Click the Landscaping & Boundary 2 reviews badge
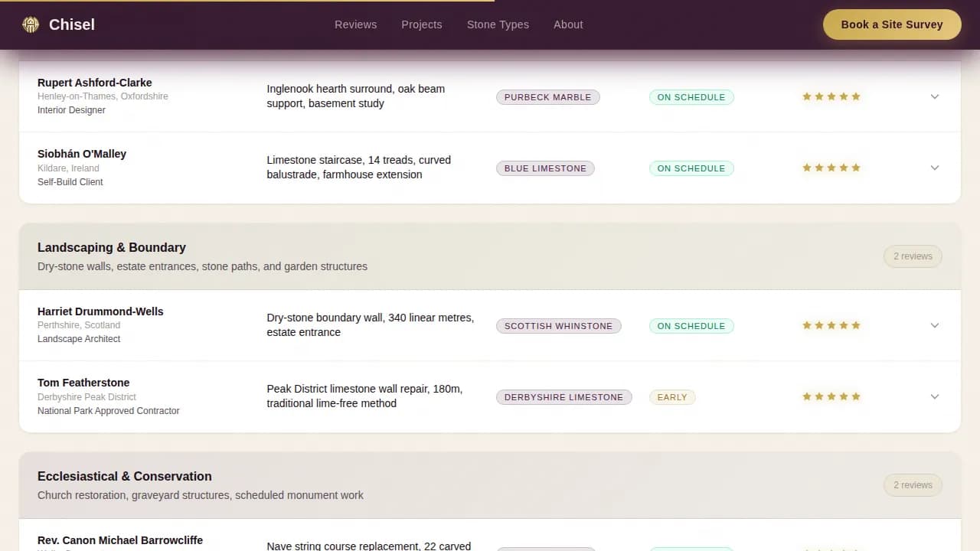Screen dimensions: 980x551 coord(913,256)
